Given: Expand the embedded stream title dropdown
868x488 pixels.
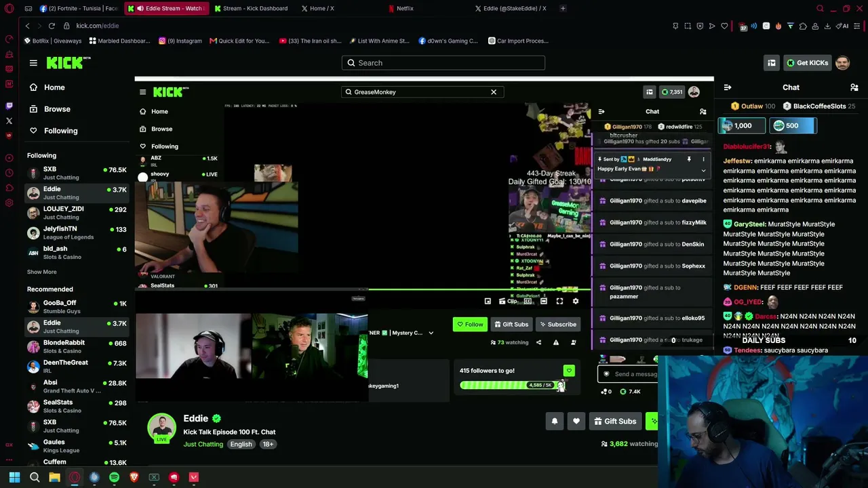Looking at the screenshot, I should click(431, 333).
